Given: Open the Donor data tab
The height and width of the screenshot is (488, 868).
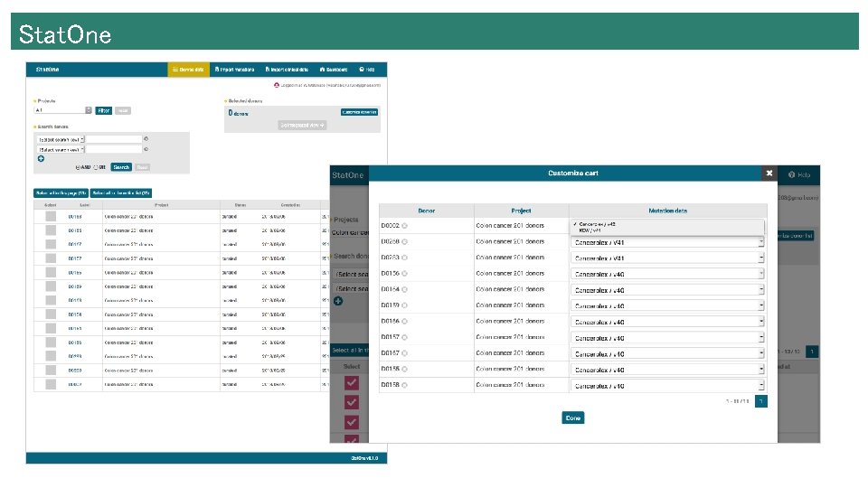Looking at the screenshot, I should (x=188, y=70).
